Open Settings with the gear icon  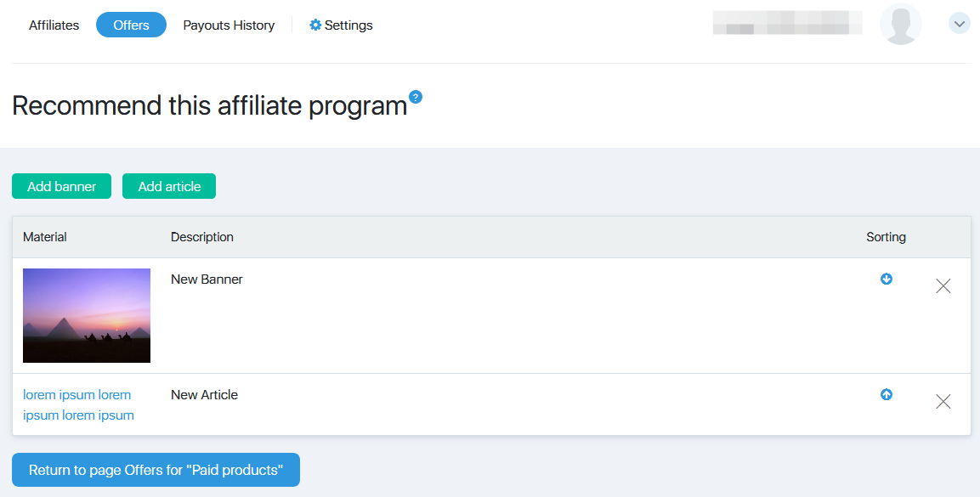[341, 25]
